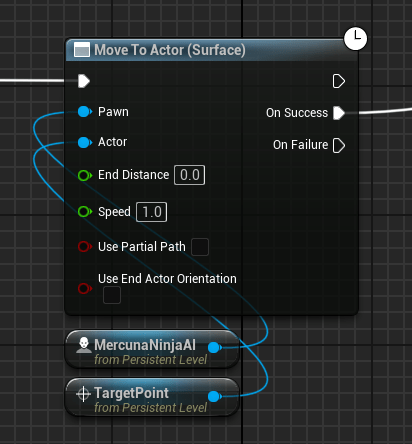Enable the Use End Actor Orientation checkbox
Screen dimensions: 412x444
(112, 295)
